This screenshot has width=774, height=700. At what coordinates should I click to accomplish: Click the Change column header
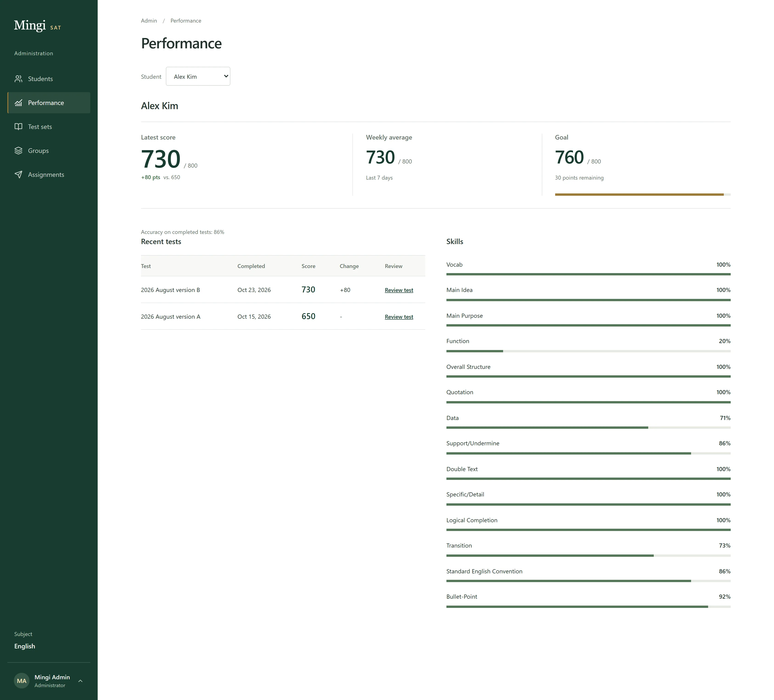click(x=349, y=266)
